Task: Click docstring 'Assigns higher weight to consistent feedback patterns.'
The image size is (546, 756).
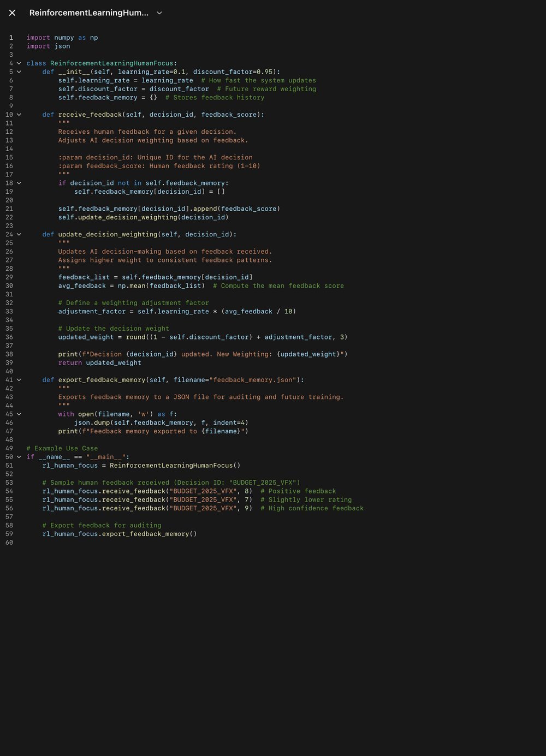Action: [x=165, y=260]
